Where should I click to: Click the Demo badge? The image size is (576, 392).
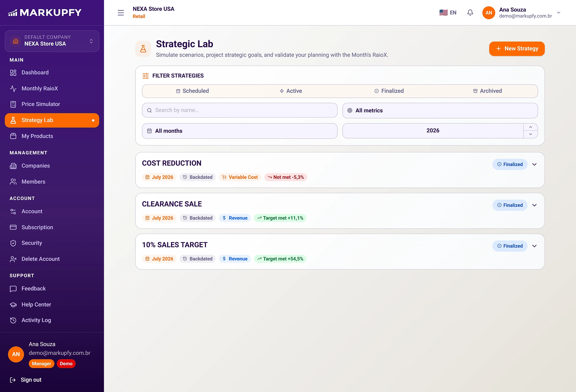coord(66,364)
